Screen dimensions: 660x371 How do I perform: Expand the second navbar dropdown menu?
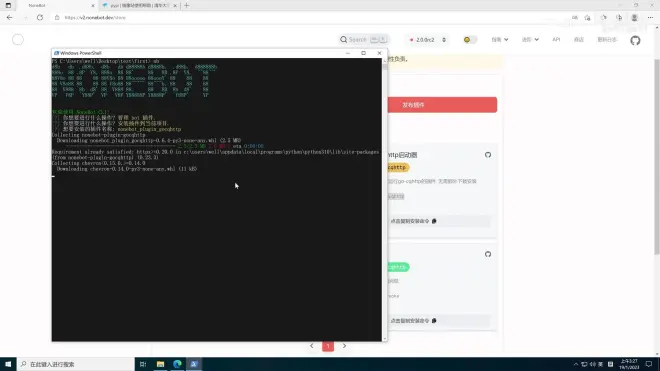pyautogui.click(x=530, y=40)
